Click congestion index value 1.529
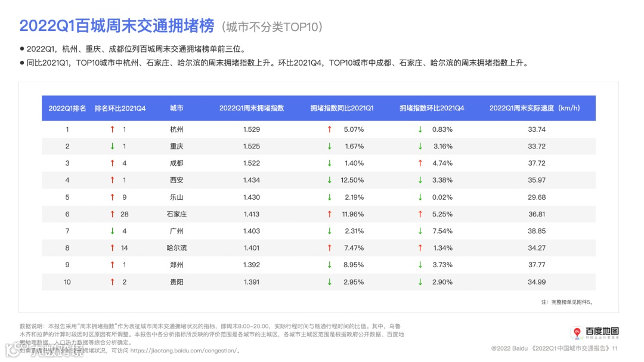This screenshot has height=362, width=644. point(252,129)
